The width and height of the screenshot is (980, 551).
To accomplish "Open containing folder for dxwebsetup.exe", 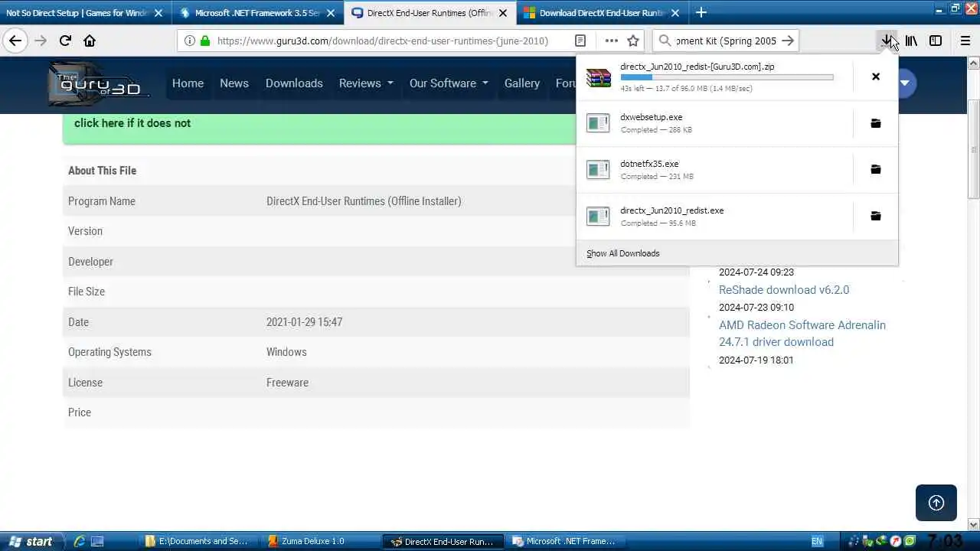I will pyautogui.click(x=876, y=123).
